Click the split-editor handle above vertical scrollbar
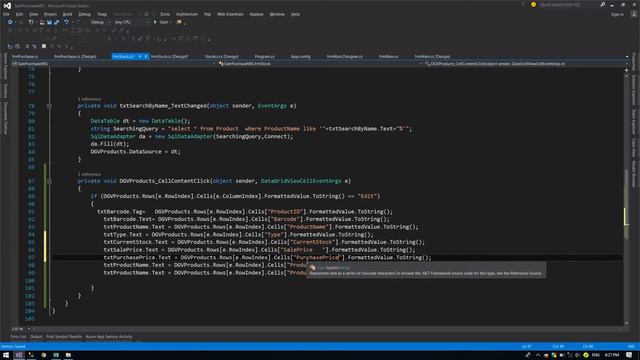Image resolution: width=640 pixels, height=360 pixels. point(627,70)
